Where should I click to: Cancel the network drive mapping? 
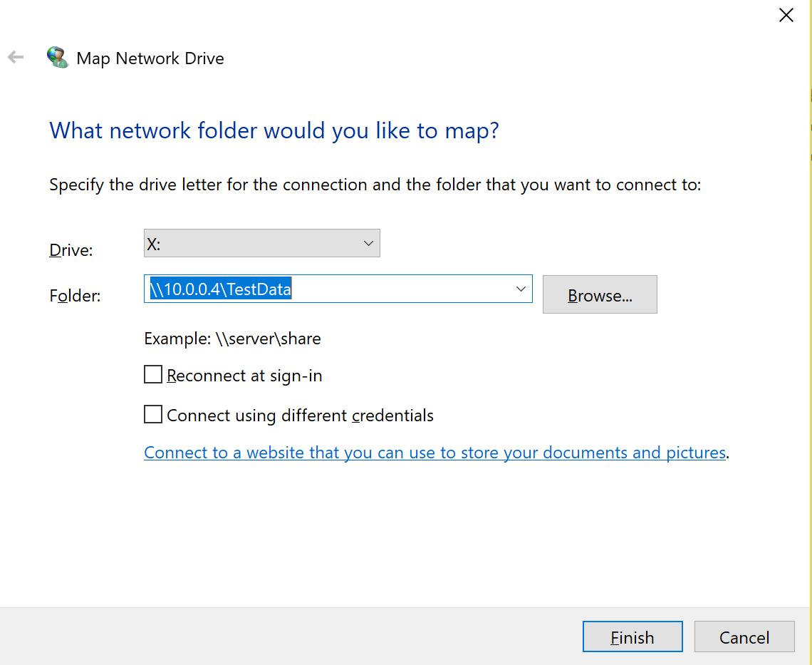click(744, 637)
